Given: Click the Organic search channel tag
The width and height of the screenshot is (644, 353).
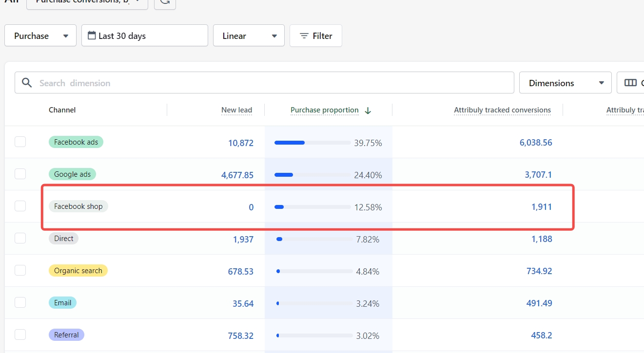Looking at the screenshot, I should 78,271.
